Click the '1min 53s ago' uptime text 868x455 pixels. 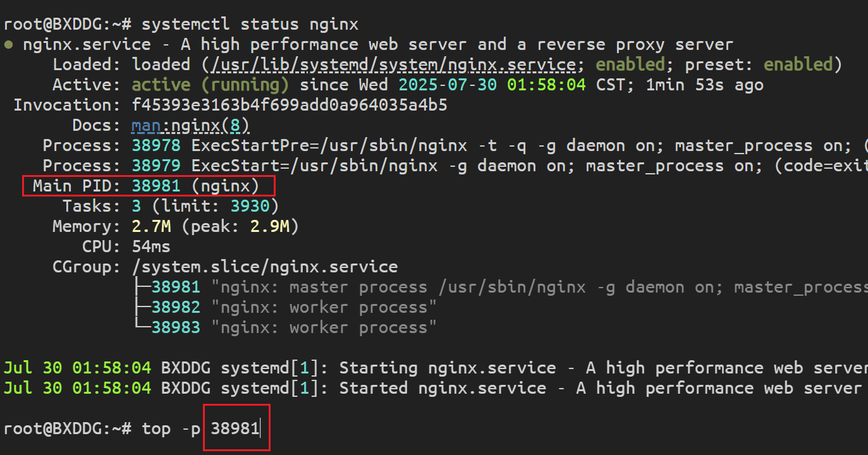point(704,85)
